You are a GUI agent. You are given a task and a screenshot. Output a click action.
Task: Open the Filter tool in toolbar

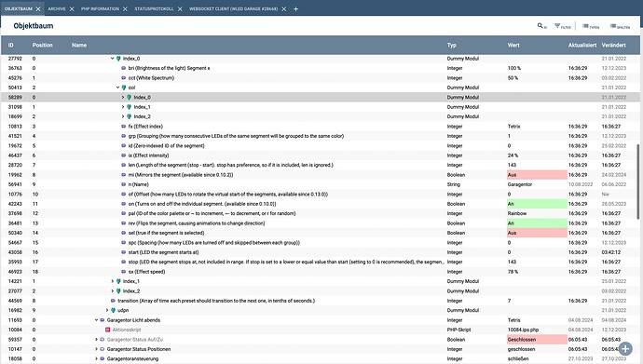click(562, 26)
